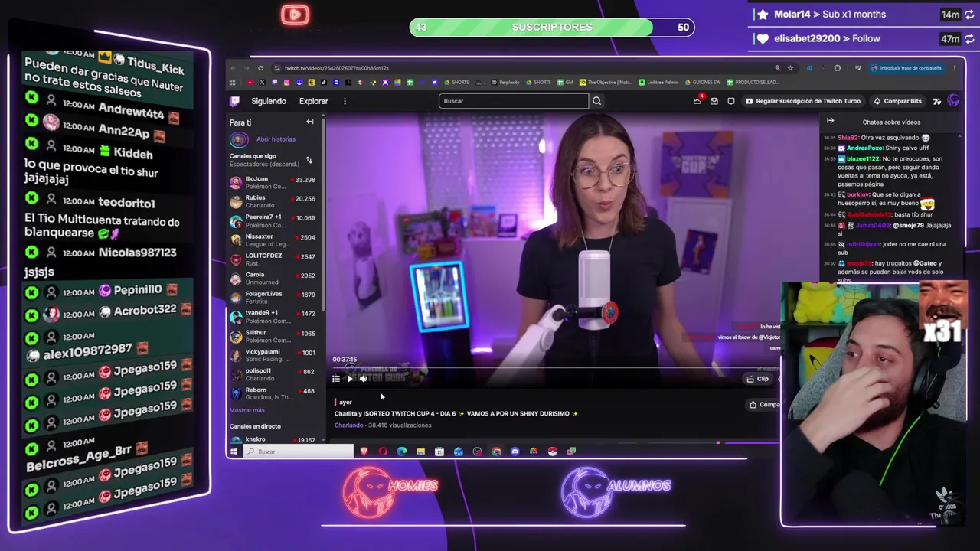Click the stories avatar circle in sidebar
Screen dimensions: 980x551
[x=239, y=139]
